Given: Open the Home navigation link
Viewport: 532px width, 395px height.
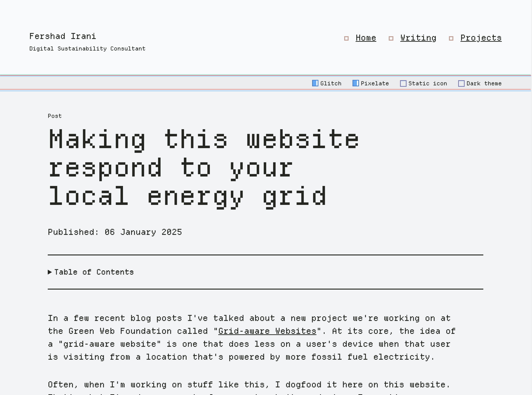Looking at the screenshot, I should pos(366,38).
